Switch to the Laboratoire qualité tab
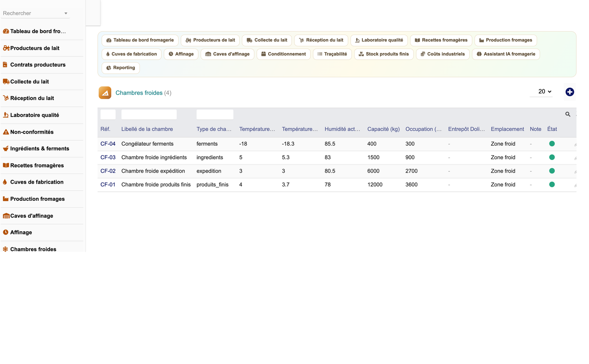Image resolution: width=589 pixels, height=364 pixels. point(379,40)
